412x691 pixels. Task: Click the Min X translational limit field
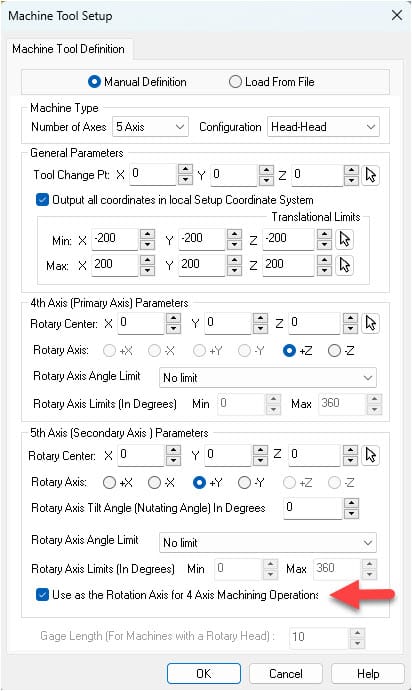[x=115, y=239]
